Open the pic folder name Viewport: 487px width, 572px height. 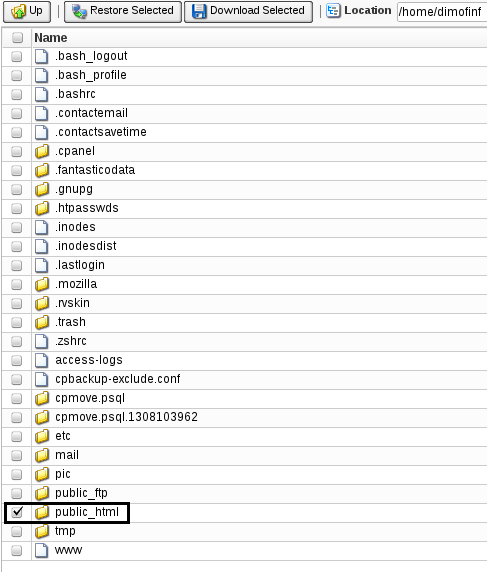63,474
